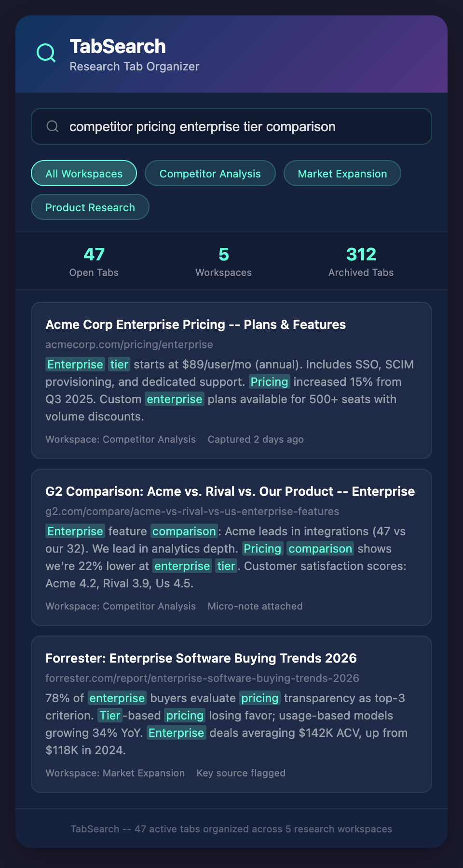Viewport: 463px width, 868px height.
Task: Filter by Market Expansion workspace chip
Action: click(x=342, y=174)
